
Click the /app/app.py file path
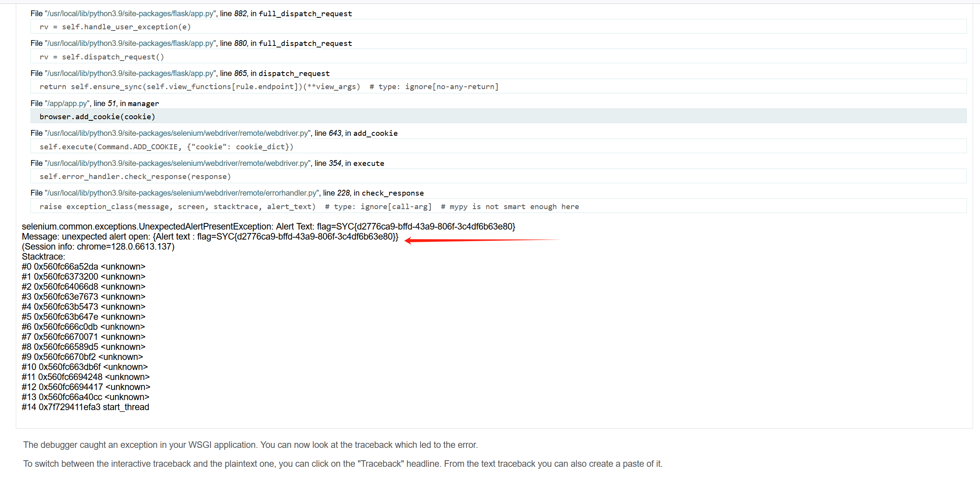pyautogui.click(x=67, y=103)
